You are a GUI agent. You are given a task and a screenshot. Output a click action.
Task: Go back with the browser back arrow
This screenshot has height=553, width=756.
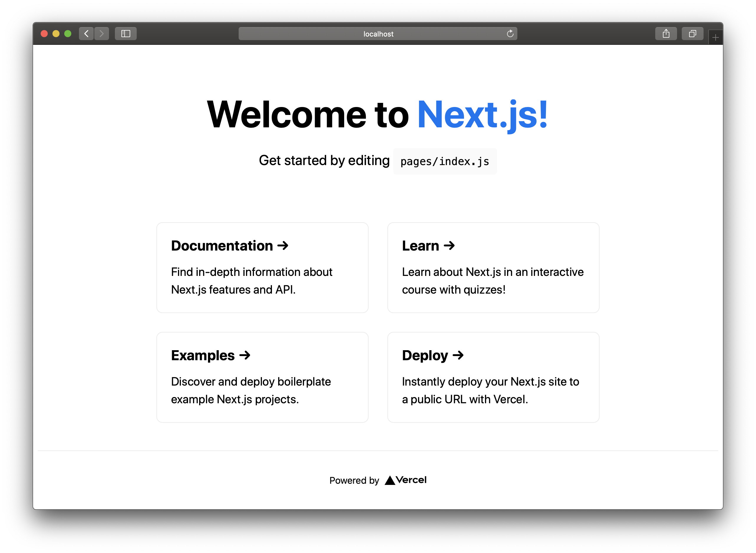coord(86,34)
